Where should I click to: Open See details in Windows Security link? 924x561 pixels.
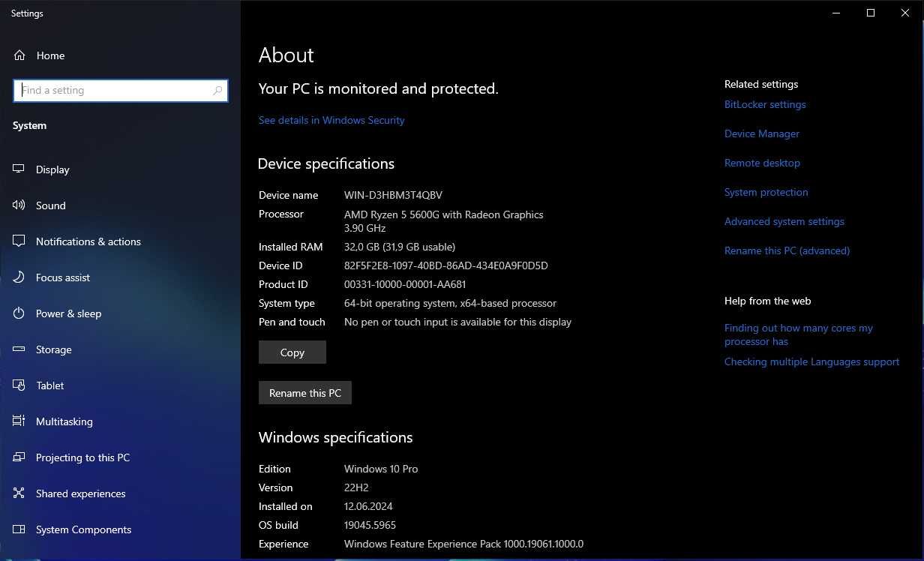pos(331,120)
